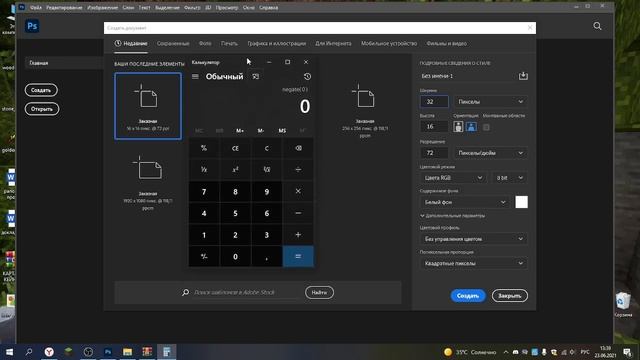
Task: Open the width units dropdown (Пикселы)
Action: (x=491, y=102)
